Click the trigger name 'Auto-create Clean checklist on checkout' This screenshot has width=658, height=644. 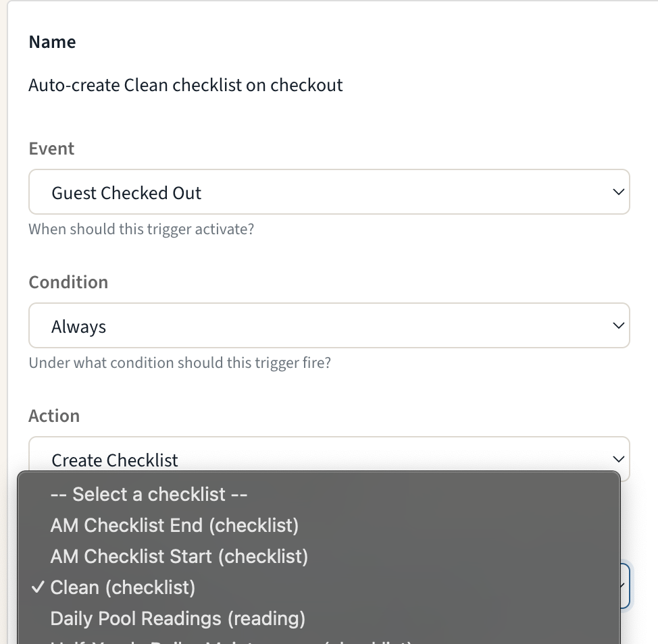186,85
